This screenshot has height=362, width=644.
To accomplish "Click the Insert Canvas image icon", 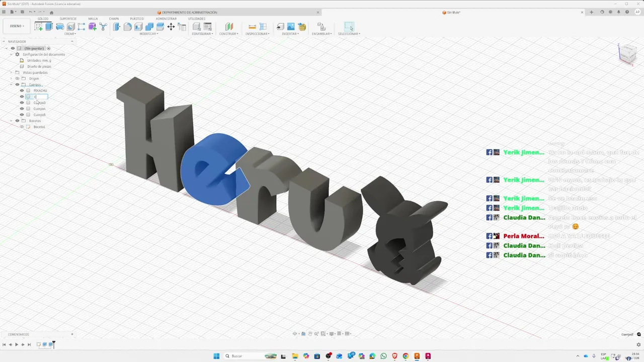I will (291, 27).
